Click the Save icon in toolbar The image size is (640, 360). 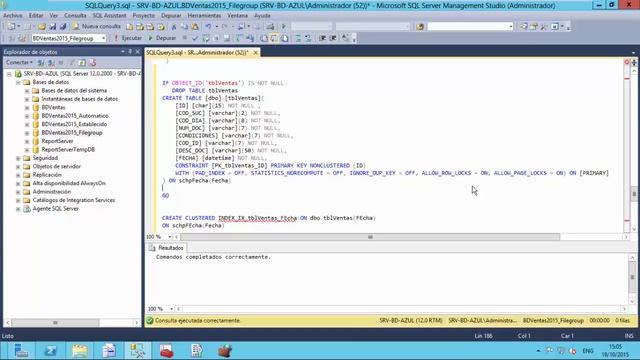click(53, 27)
